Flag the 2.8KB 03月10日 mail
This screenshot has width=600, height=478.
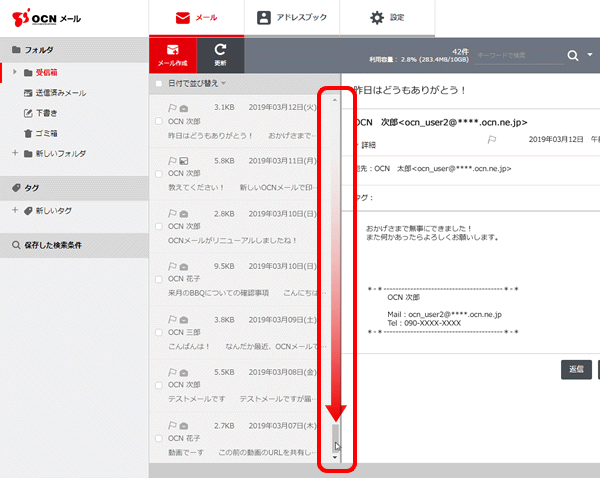(172, 213)
